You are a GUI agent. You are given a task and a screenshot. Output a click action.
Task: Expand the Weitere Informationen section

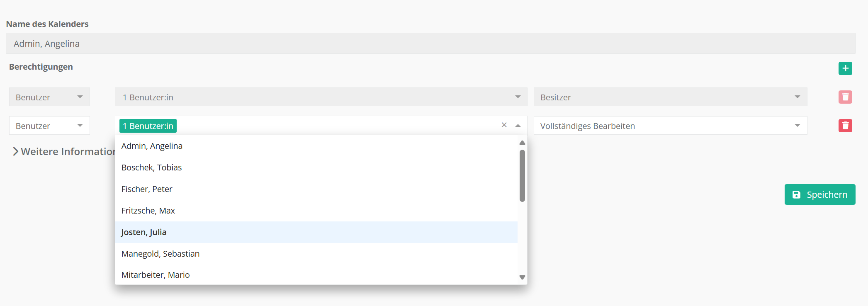(x=62, y=152)
